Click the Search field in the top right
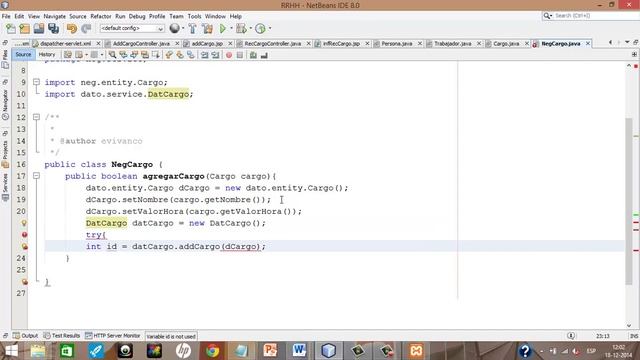640x360 pixels. pos(591,16)
